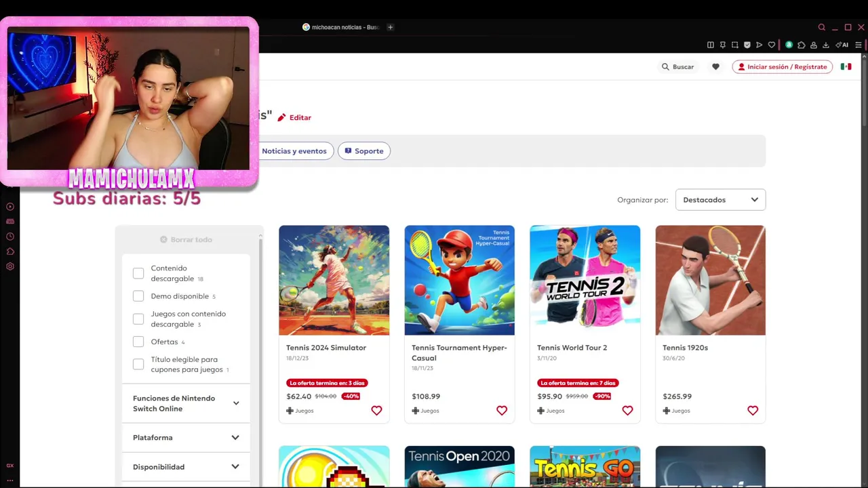Add Tennis 1920s to wishlist
The width and height of the screenshot is (868, 488).
[753, 411]
